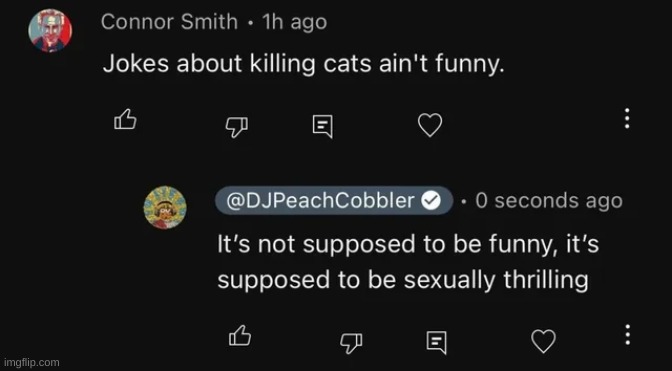Image resolution: width=672 pixels, height=371 pixels.
Task: Open replies on Connor Smith's comment
Action: (x=322, y=127)
